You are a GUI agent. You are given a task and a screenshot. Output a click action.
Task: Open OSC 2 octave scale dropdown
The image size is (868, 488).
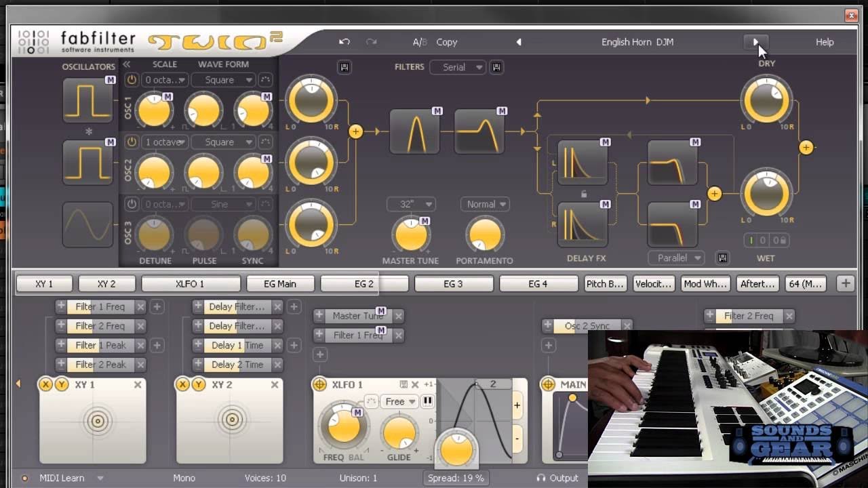163,142
